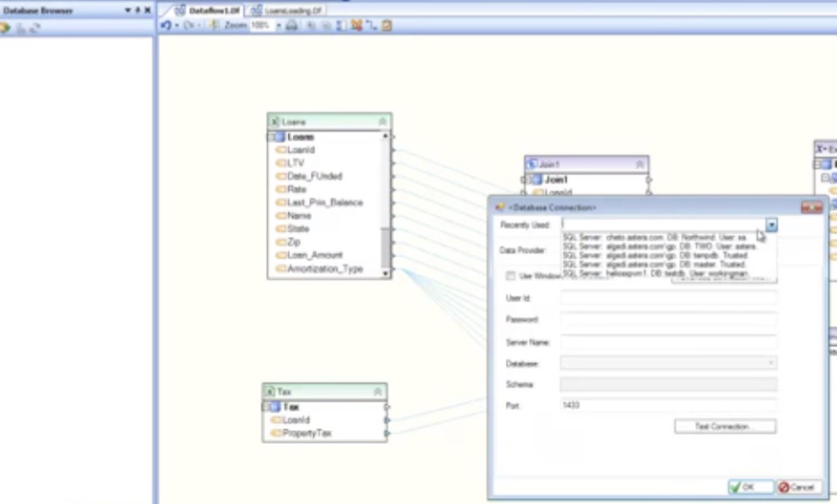837x504 pixels.
Task: Collapse the Tax object using its chevron
Action: pos(377,392)
